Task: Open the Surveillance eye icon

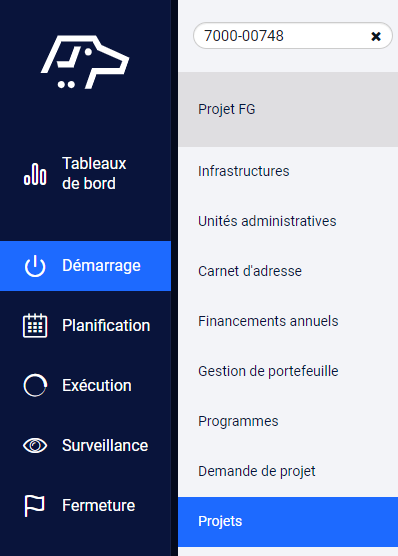Action: click(35, 445)
